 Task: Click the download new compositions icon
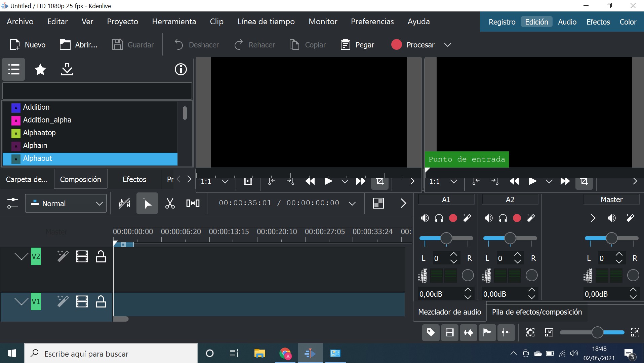click(x=67, y=70)
